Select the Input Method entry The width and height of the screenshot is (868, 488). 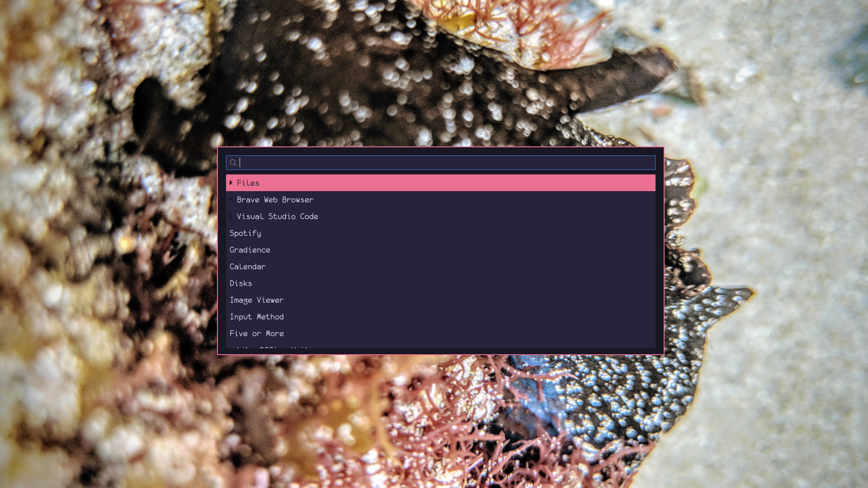(257, 317)
